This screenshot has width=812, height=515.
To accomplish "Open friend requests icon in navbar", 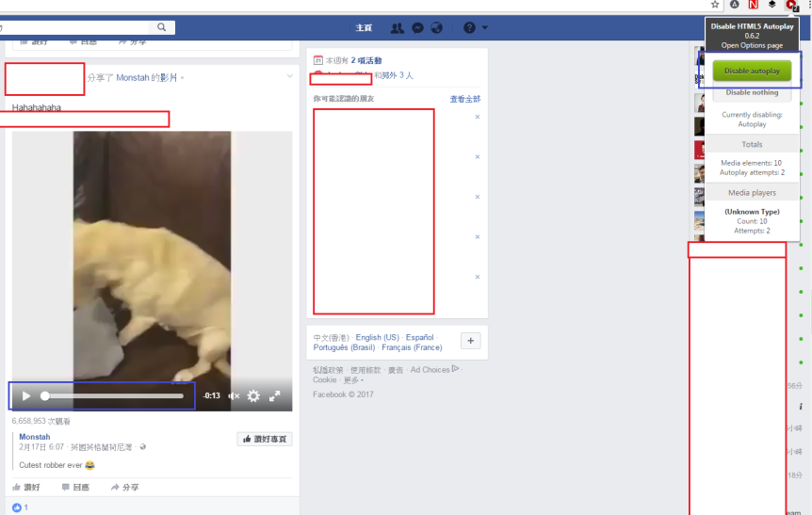I will tap(397, 28).
